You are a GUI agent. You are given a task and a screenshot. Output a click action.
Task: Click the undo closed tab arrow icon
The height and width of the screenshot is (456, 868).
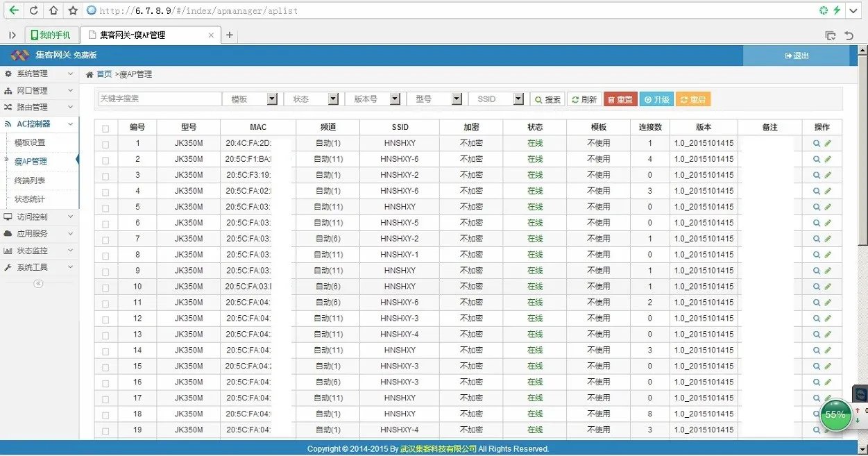click(x=849, y=35)
